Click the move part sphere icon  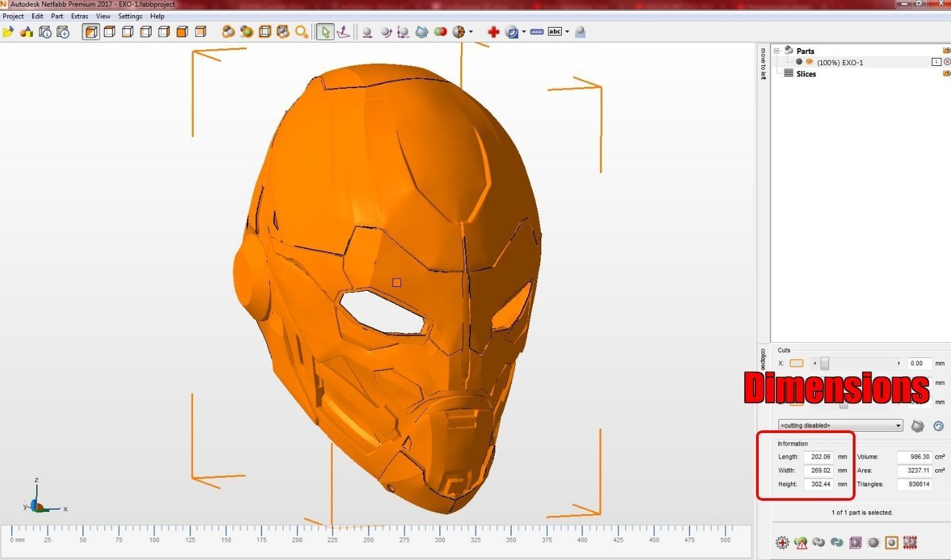(367, 32)
